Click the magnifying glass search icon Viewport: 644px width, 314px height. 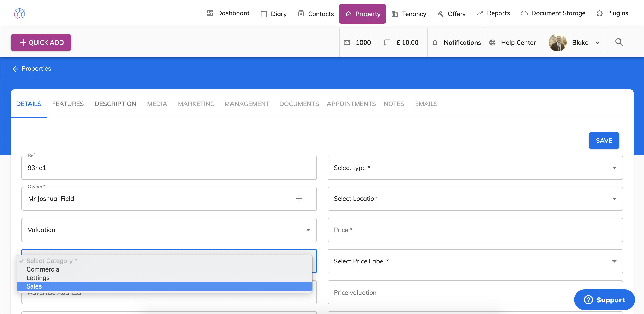coord(619,42)
